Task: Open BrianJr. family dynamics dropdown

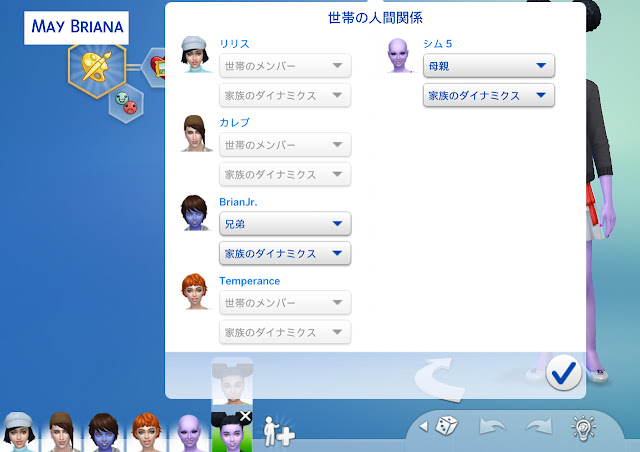Action: (x=285, y=254)
